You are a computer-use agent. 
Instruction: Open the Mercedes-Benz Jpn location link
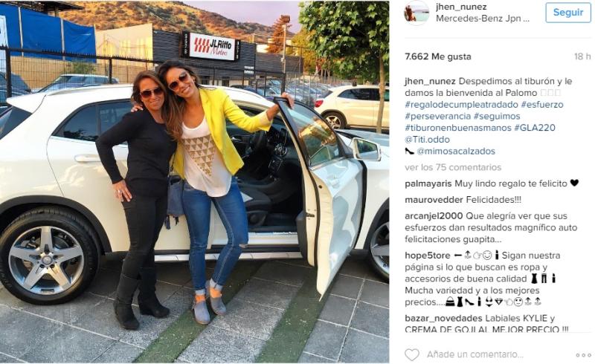click(482, 18)
